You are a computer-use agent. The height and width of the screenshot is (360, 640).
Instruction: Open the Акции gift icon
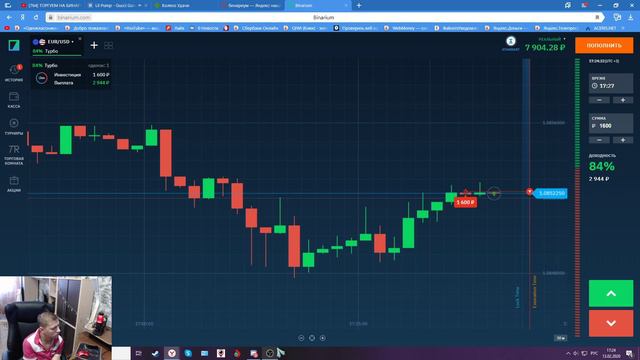point(14,184)
